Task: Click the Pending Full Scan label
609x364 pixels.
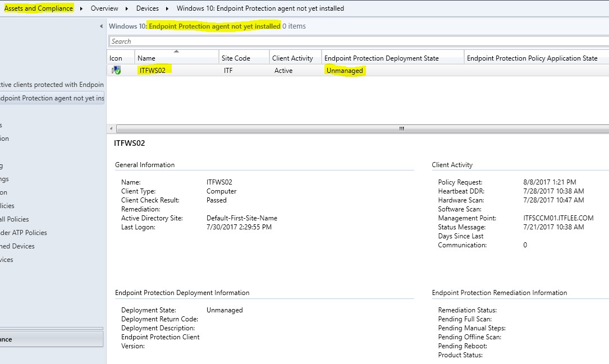Action: (x=465, y=319)
